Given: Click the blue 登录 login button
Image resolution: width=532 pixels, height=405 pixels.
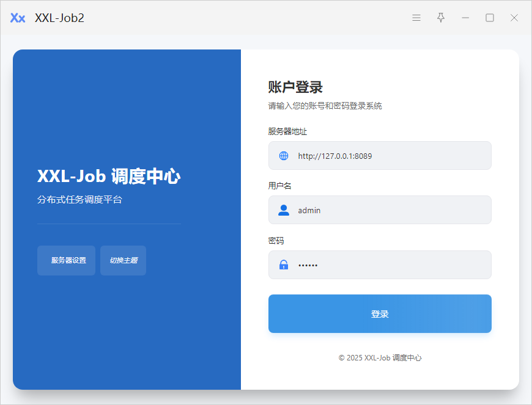Looking at the screenshot, I should point(380,313).
